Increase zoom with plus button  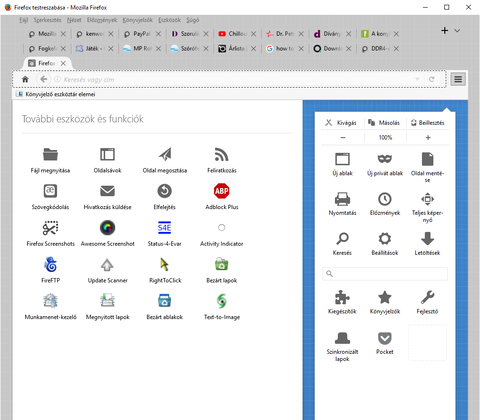click(428, 137)
